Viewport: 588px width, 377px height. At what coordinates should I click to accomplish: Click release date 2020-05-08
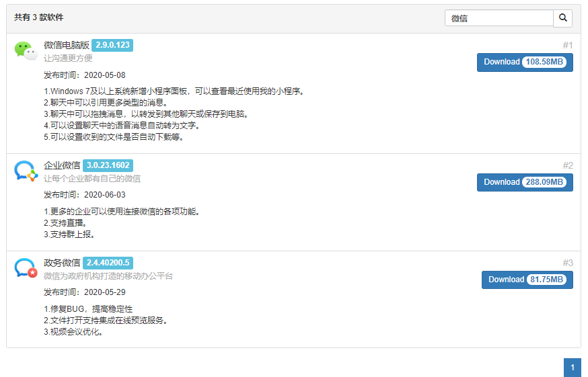tap(105, 75)
